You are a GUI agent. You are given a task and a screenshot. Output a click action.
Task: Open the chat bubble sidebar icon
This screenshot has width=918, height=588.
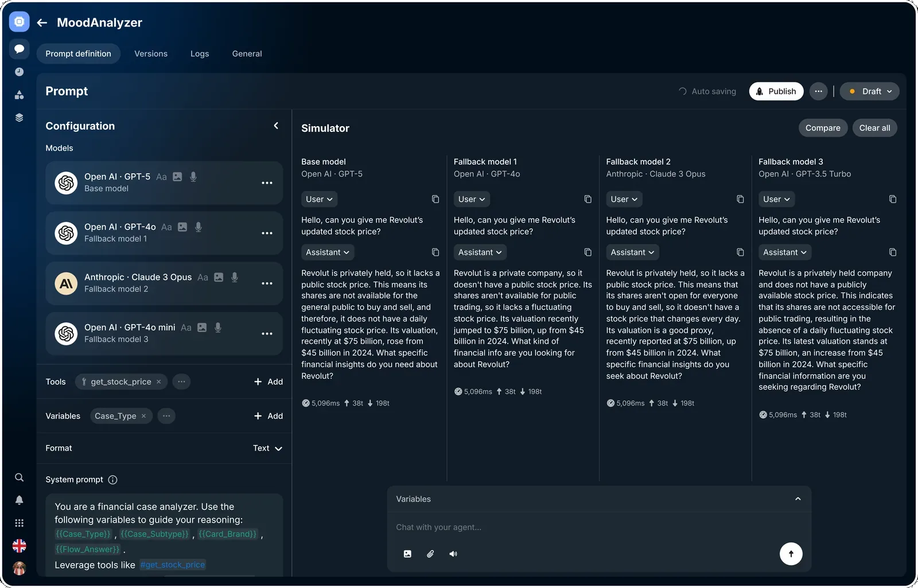(19, 49)
